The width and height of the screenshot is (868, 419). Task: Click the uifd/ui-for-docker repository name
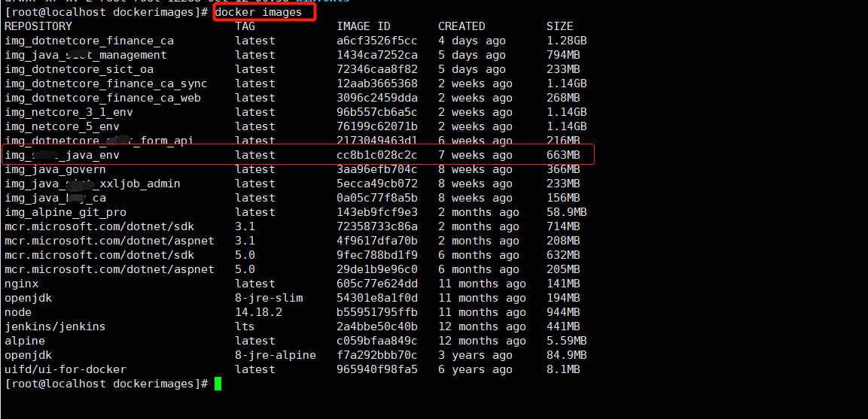click(x=65, y=369)
